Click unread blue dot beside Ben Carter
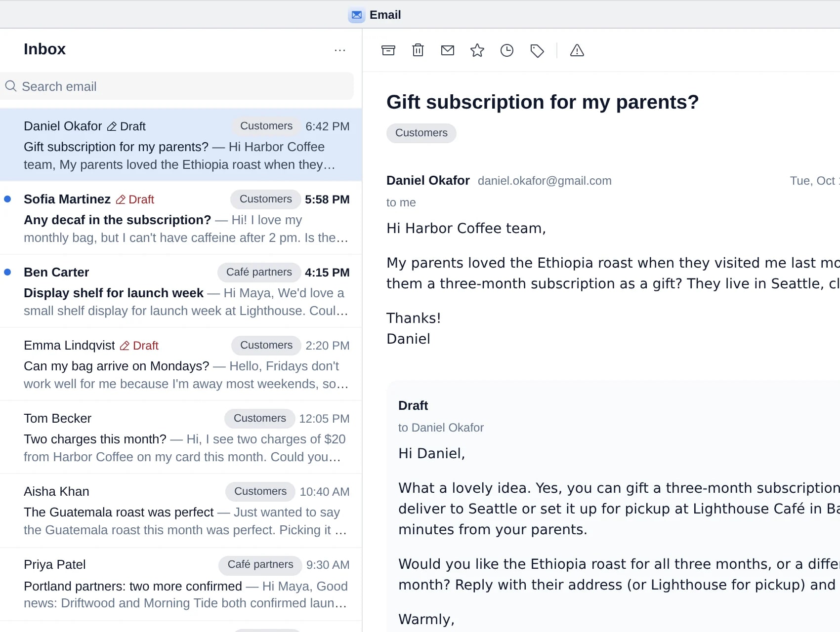Image resolution: width=840 pixels, height=632 pixels. [x=7, y=272]
